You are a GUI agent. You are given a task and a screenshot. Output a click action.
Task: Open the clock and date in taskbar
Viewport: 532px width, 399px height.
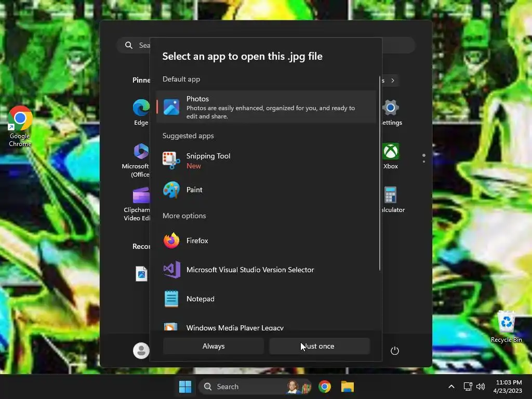click(508, 387)
